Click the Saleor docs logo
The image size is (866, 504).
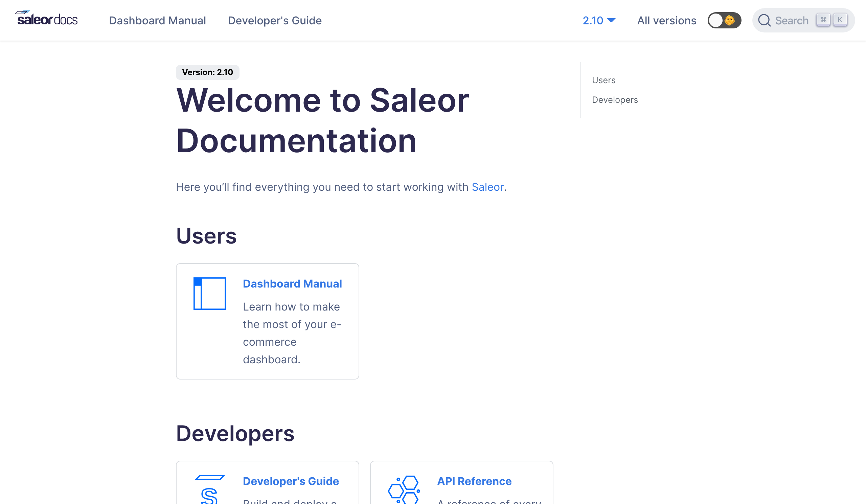(x=46, y=19)
